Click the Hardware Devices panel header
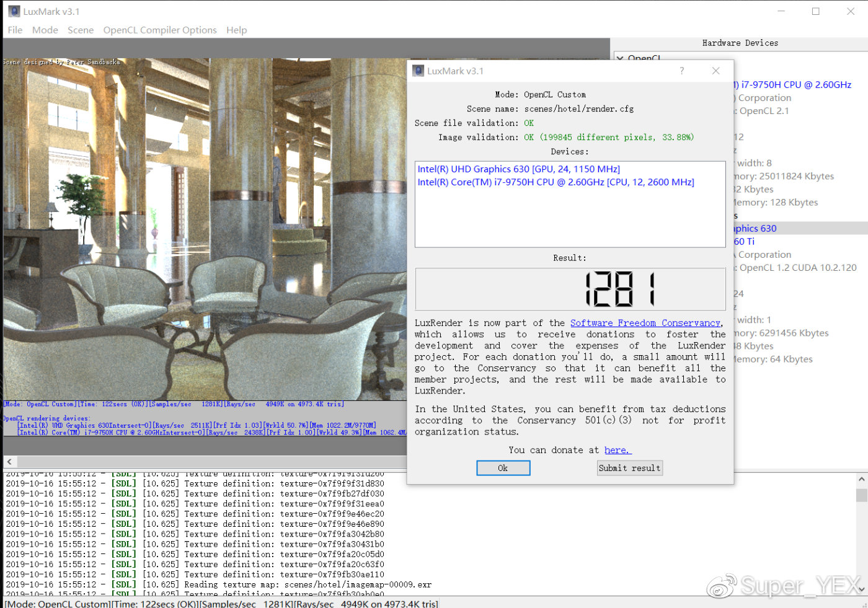Screen dimensions: 868x608 pos(740,43)
